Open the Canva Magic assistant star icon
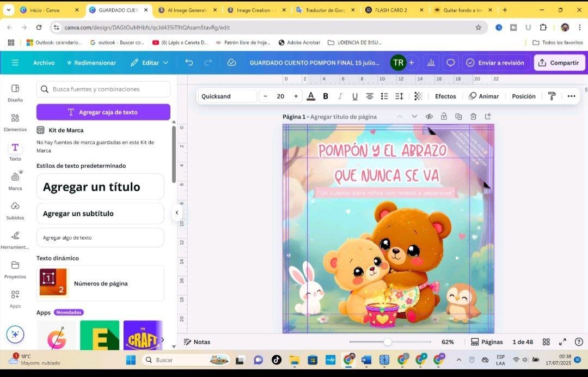Image resolution: width=588 pixels, height=377 pixels. (x=15, y=335)
